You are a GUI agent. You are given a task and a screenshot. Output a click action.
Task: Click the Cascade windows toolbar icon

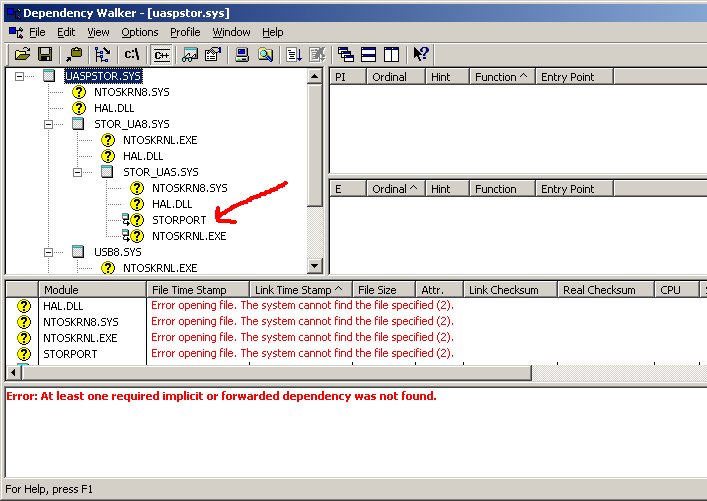point(346,55)
